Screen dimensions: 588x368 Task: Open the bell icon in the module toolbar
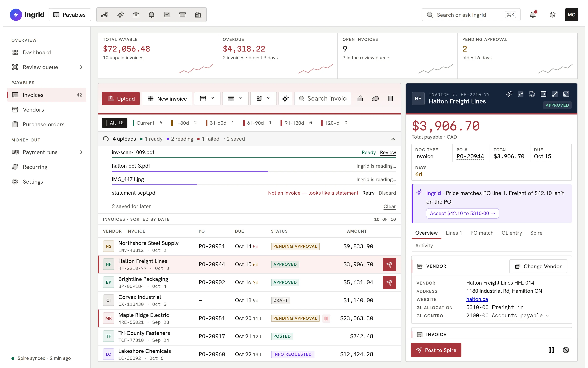coord(151,15)
